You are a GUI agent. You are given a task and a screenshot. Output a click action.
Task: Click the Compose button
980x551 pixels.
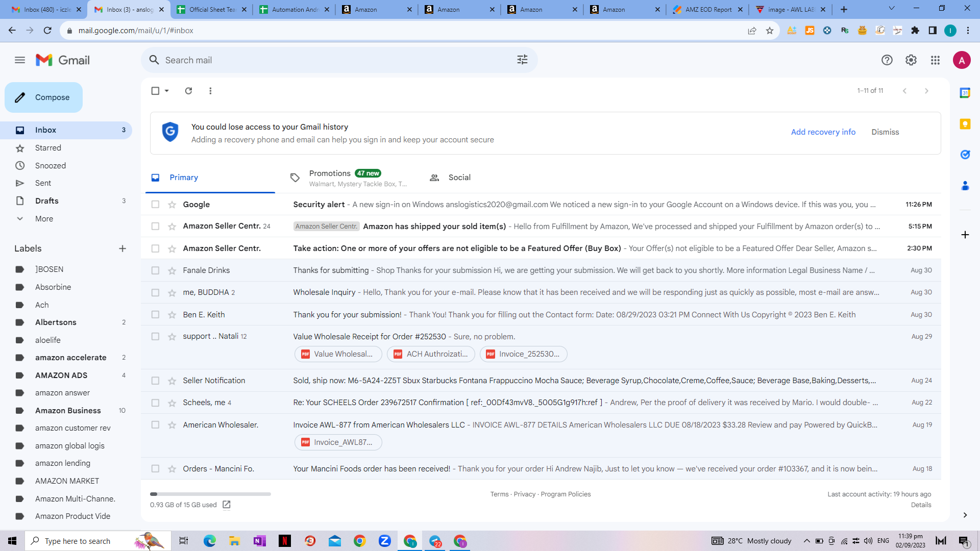43,97
